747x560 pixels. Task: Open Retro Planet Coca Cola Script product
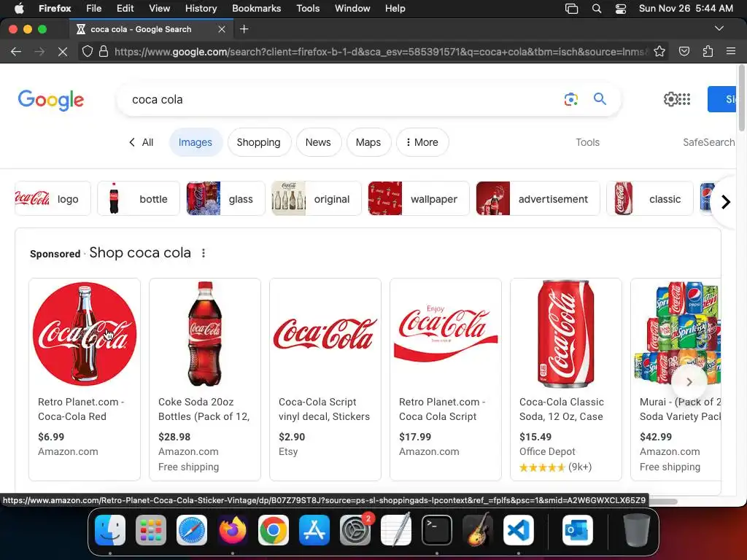coord(446,379)
